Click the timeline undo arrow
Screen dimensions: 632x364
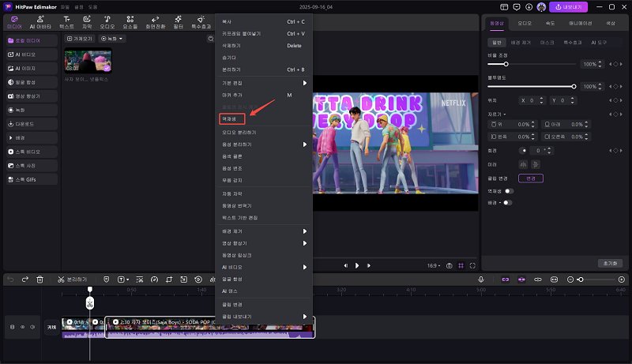coord(10,280)
